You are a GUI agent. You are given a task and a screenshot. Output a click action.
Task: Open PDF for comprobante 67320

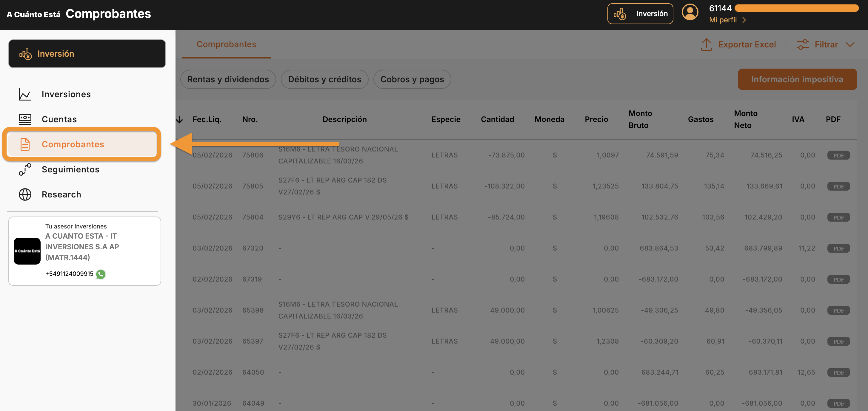[x=838, y=248]
